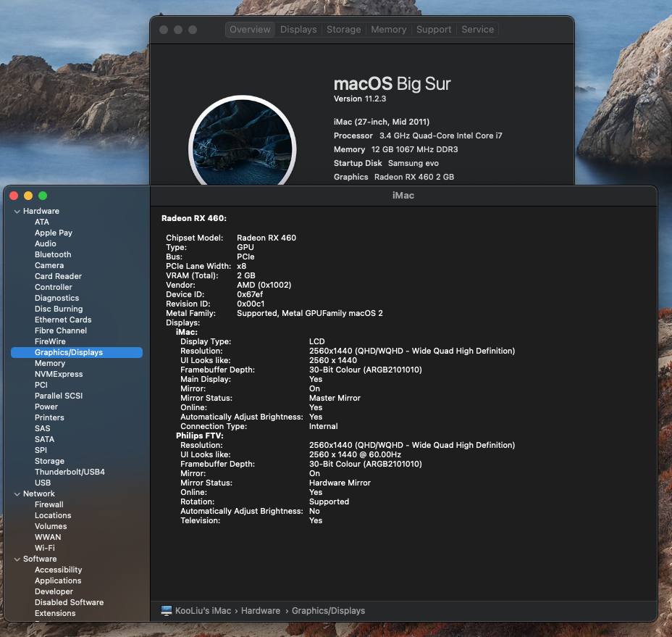
Task: Select Wi-Fi under Network
Action: (45, 549)
